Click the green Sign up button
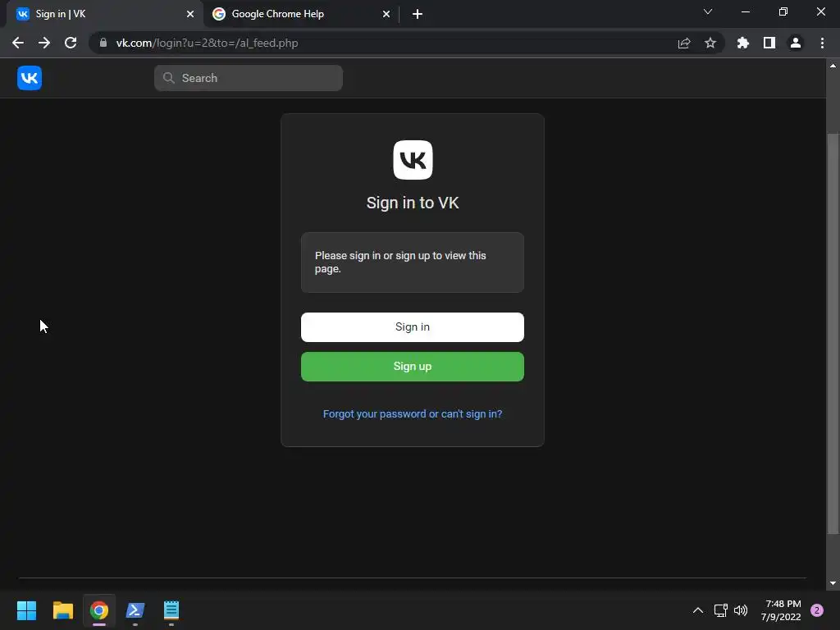This screenshot has width=840, height=630. (413, 367)
